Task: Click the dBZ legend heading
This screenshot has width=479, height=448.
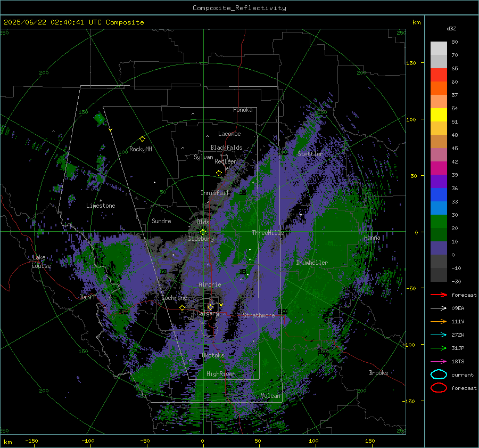Action: point(451,28)
